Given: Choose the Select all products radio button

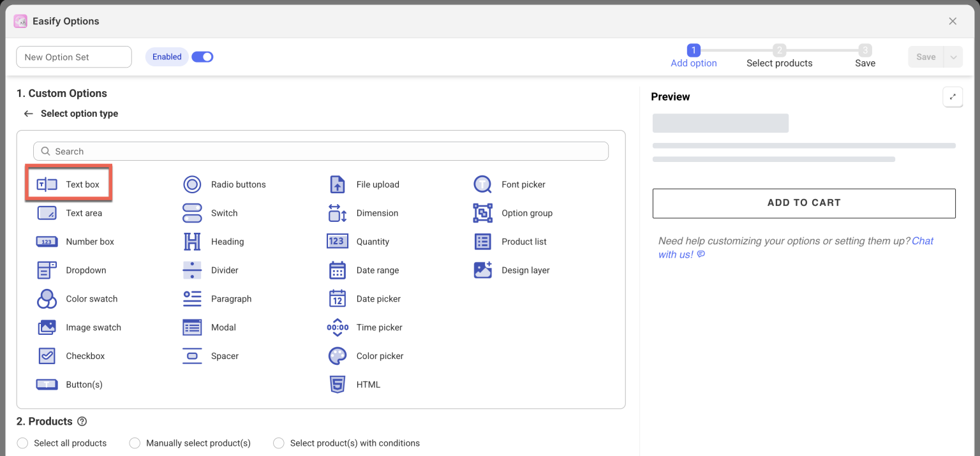Looking at the screenshot, I should 23,443.
